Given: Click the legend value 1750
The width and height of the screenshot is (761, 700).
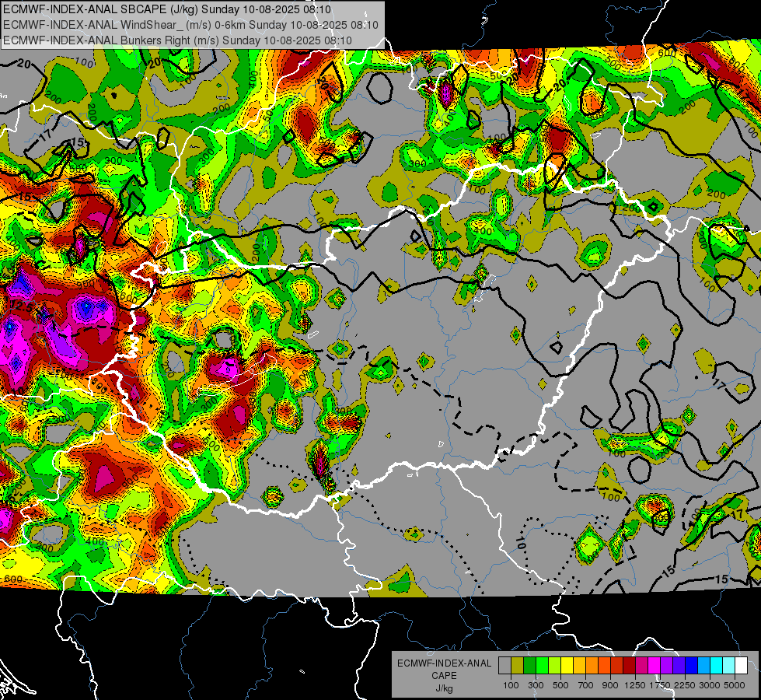Looking at the screenshot, I should 660,685.
